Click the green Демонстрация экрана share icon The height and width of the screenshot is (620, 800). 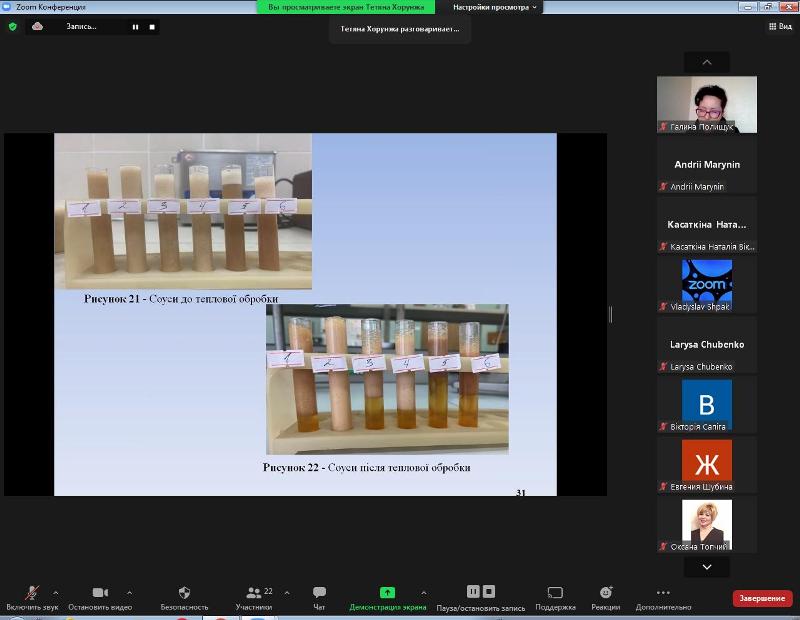387,593
